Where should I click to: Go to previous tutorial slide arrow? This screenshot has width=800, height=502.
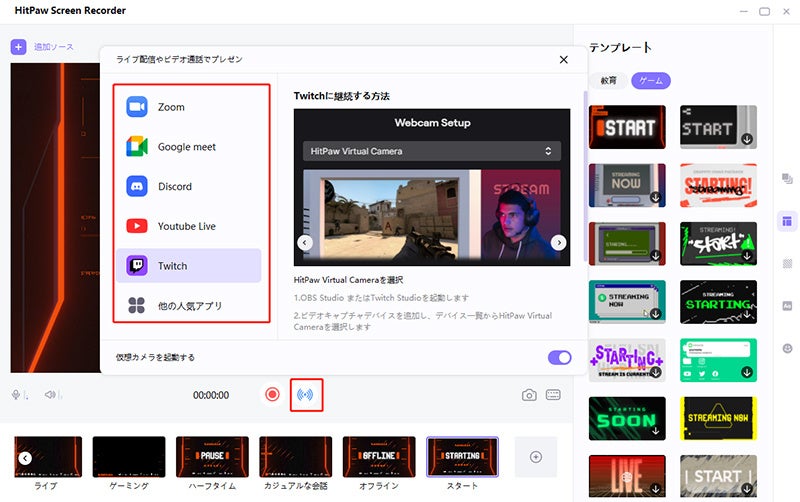point(305,243)
